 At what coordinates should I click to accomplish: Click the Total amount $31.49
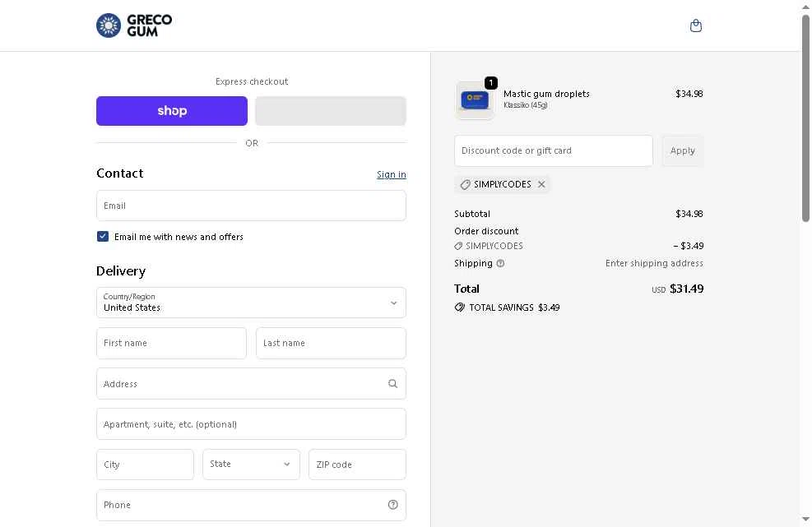pyautogui.click(x=686, y=289)
